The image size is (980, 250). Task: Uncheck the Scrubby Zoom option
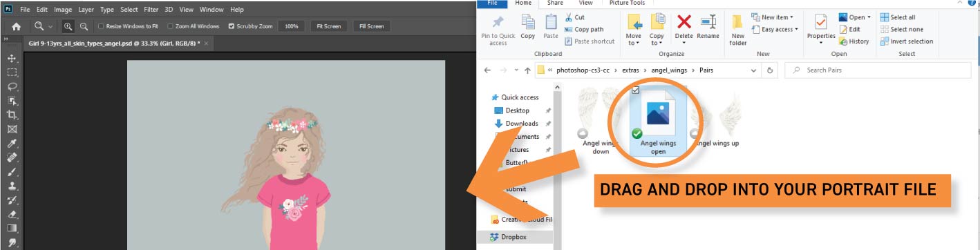tap(232, 26)
